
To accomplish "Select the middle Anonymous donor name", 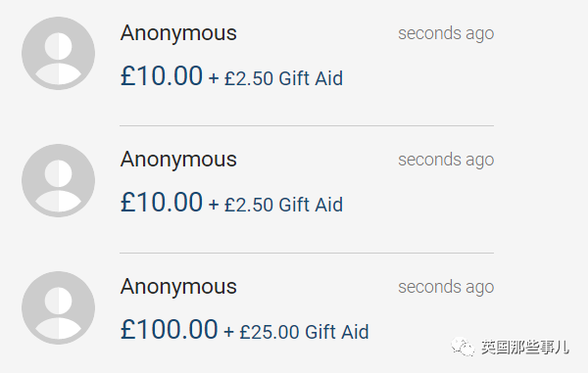I will tap(178, 160).
